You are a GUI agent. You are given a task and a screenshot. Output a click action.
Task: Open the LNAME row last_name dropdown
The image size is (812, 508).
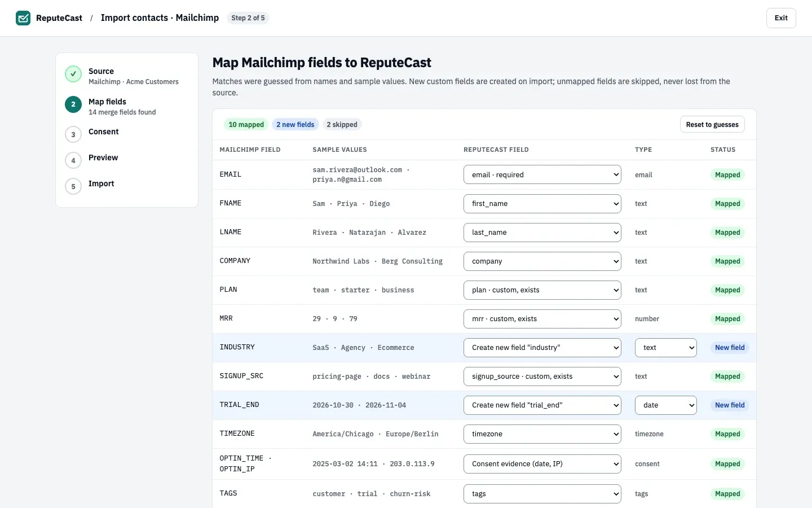click(x=542, y=233)
